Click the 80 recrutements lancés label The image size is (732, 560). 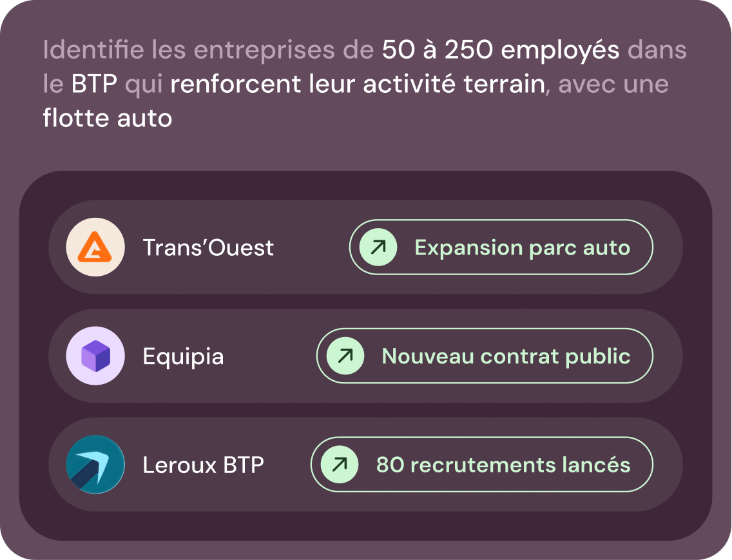(503, 465)
